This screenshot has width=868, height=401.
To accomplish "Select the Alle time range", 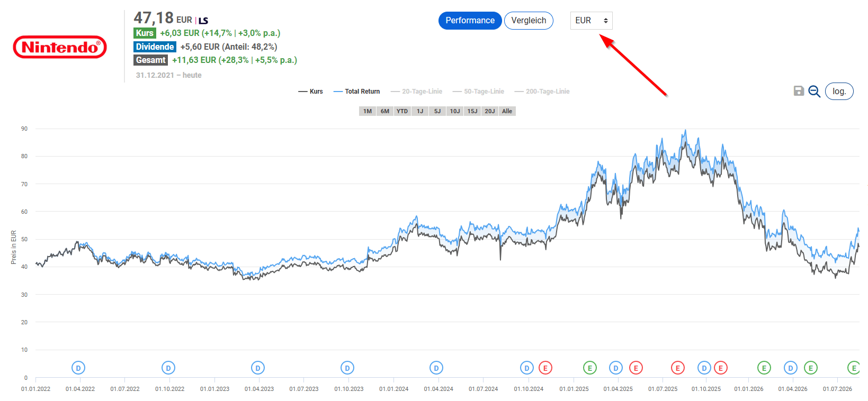I will tap(507, 111).
